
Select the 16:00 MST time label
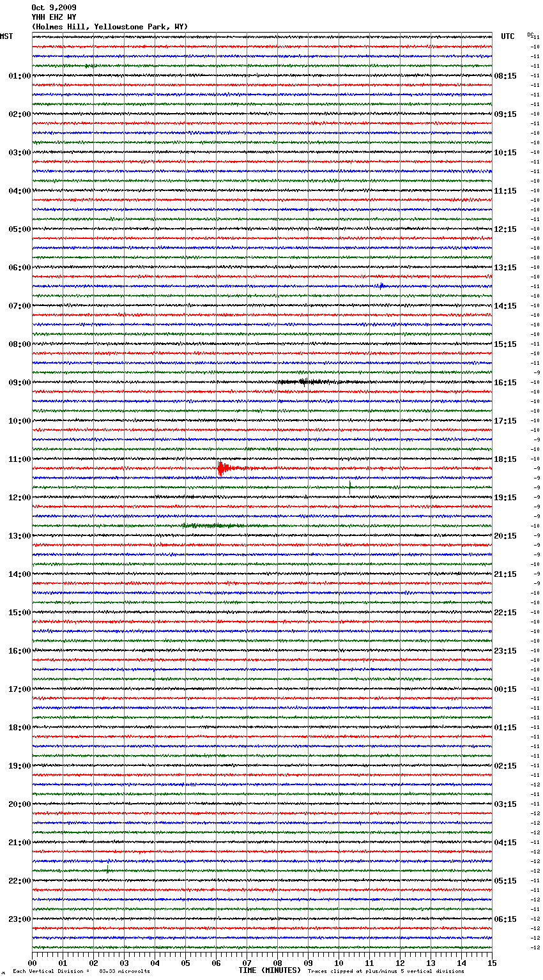(x=20, y=651)
